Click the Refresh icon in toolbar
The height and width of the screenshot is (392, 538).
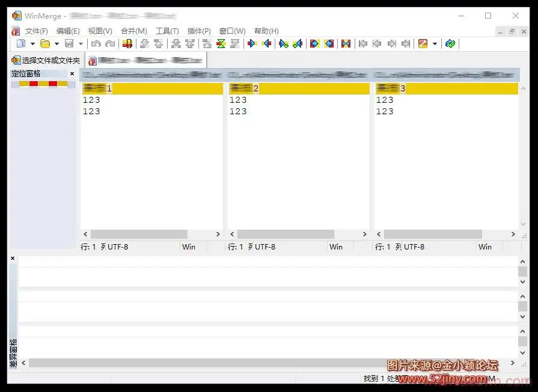450,43
